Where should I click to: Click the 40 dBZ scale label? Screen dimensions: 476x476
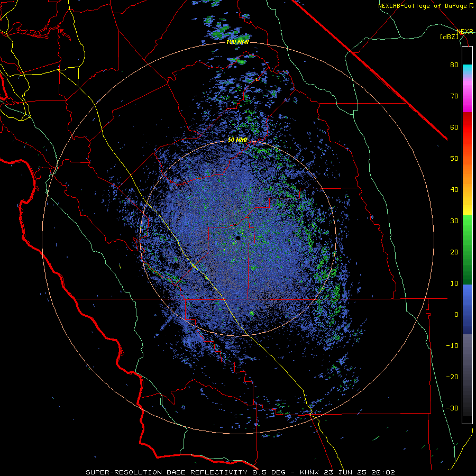point(454,190)
